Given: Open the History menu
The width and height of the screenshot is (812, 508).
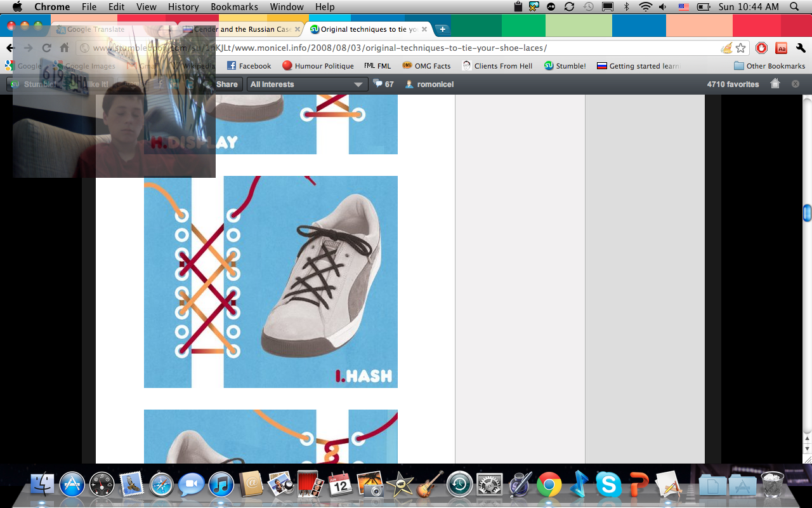Looking at the screenshot, I should pyautogui.click(x=183, y=7).
